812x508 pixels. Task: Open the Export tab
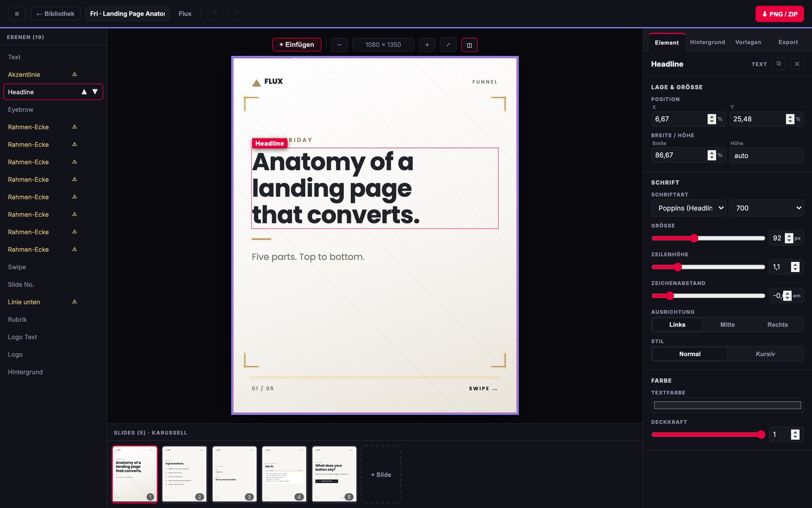(788, 42)
